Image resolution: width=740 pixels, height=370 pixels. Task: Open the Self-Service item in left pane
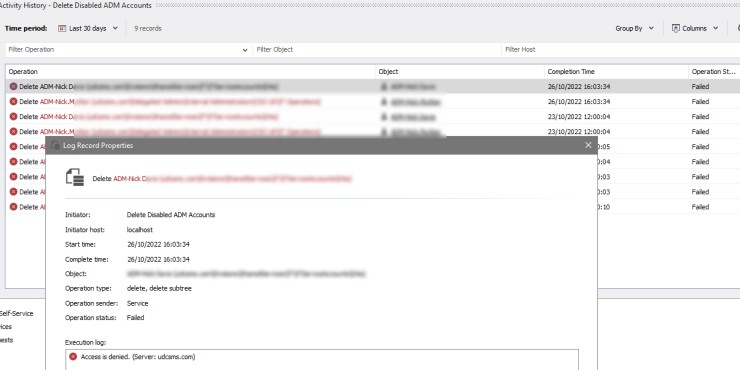tap(17, 313)
